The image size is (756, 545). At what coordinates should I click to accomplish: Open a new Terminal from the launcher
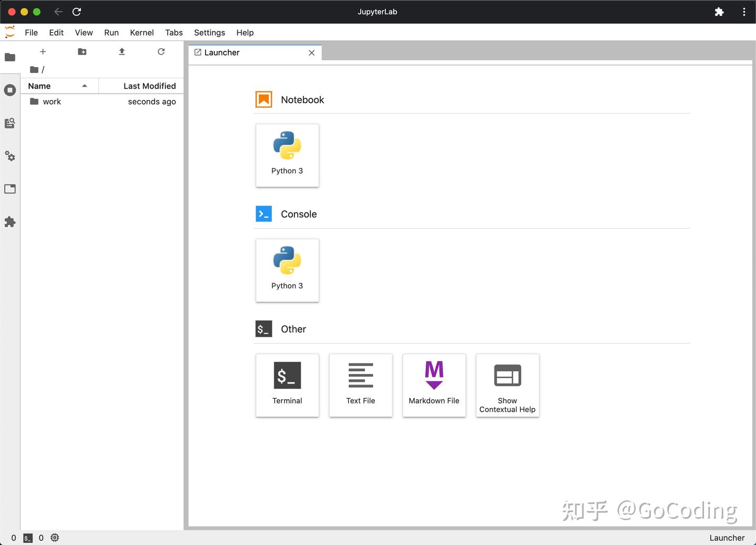(x=287, y=386)
